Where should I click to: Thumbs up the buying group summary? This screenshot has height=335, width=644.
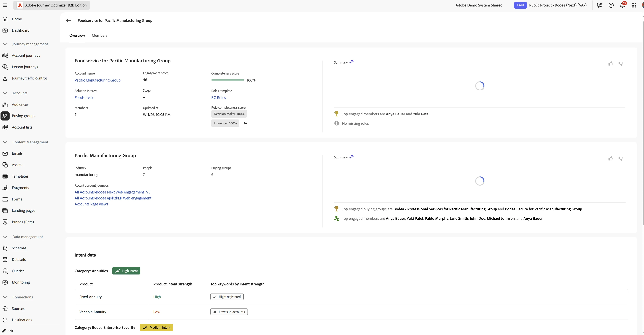[x=611, y=64]
